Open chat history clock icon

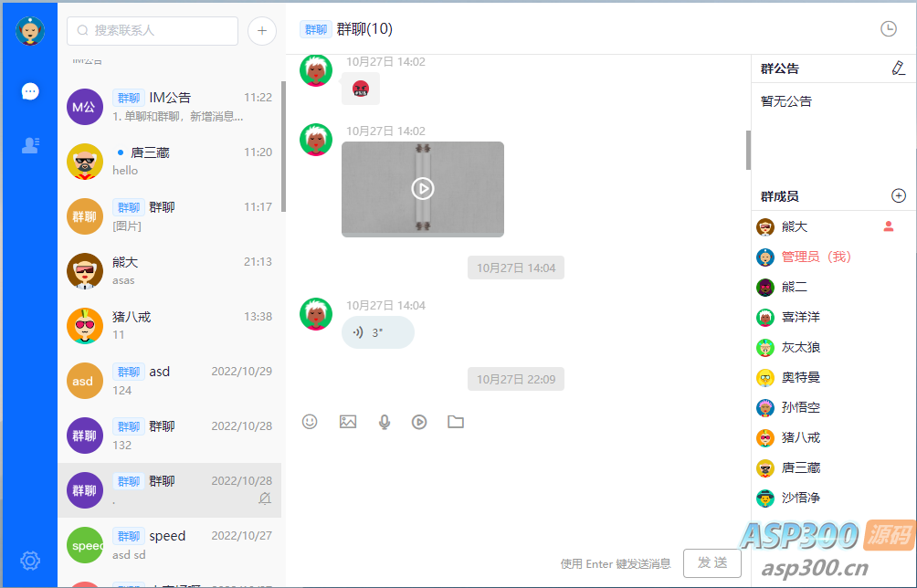(888, 29)
